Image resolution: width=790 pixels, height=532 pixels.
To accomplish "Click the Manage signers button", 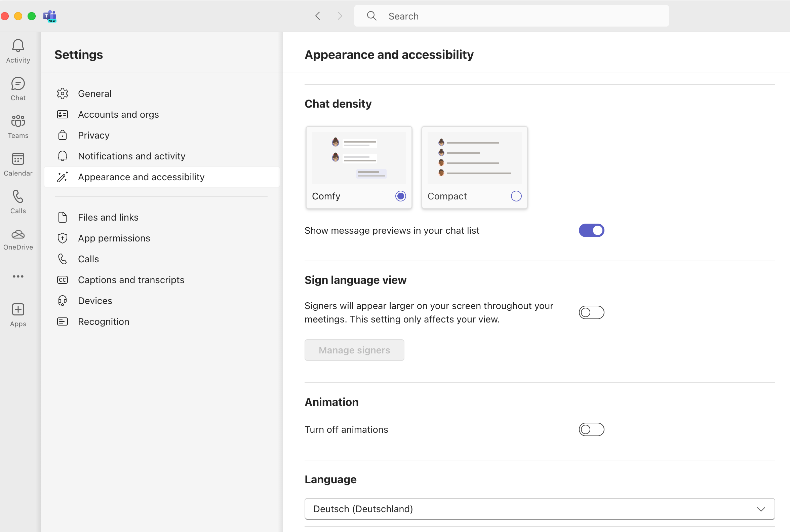I will coord(354,350).
